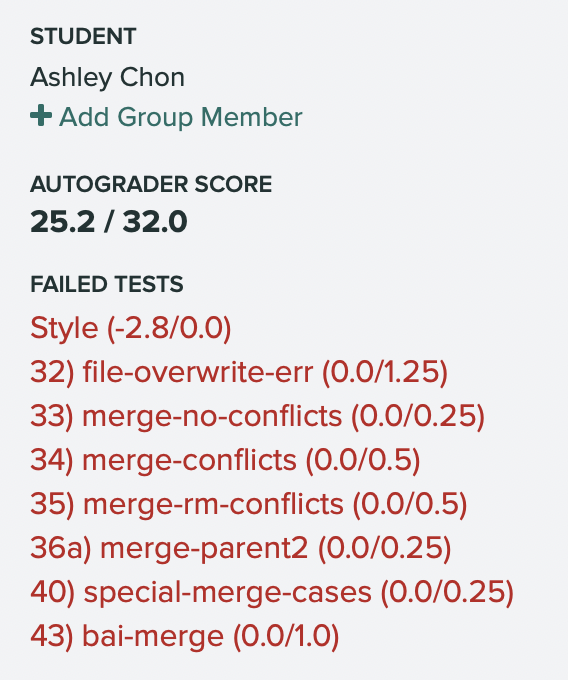Click the (0.0/0.25) score of special-merge-cases
The image size is (568, 680).
click(447, 592)
